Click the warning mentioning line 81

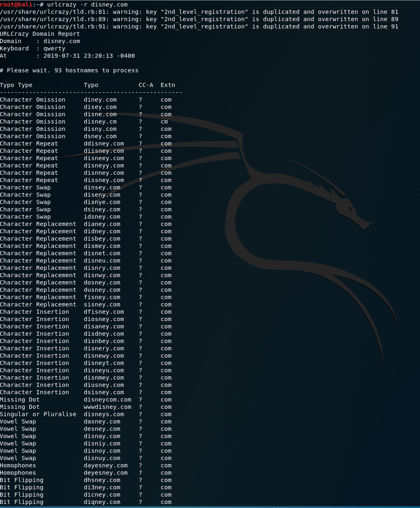coord(199,12)
